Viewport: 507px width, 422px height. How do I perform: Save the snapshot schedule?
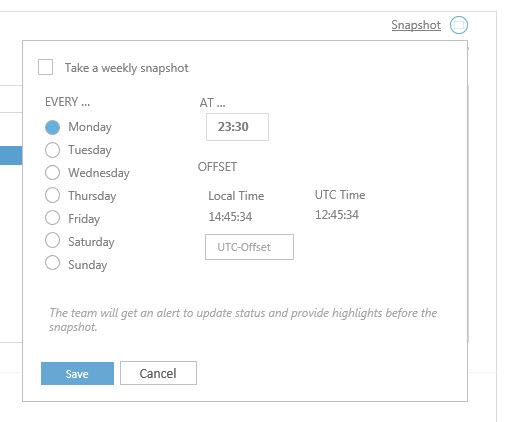click(77, 374)
